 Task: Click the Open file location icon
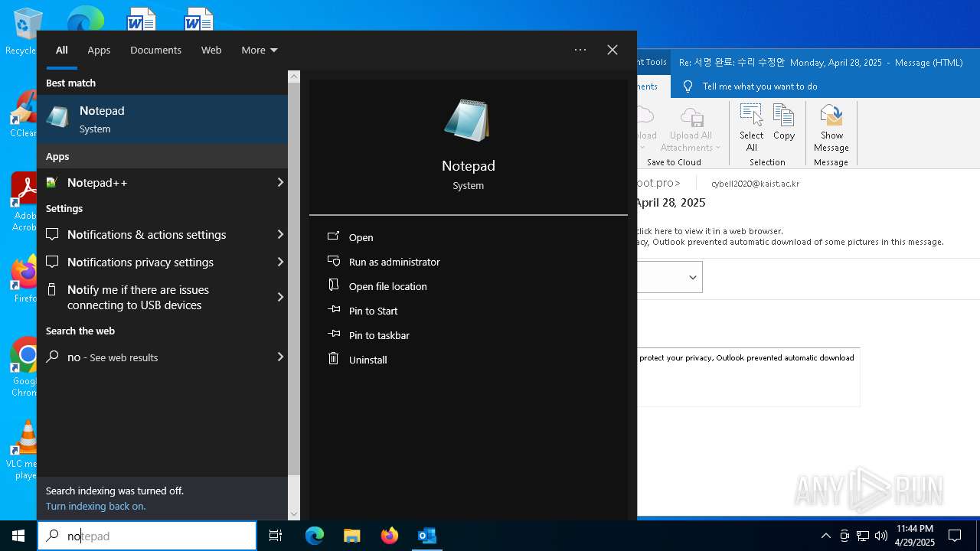click(x=333, y=285)
